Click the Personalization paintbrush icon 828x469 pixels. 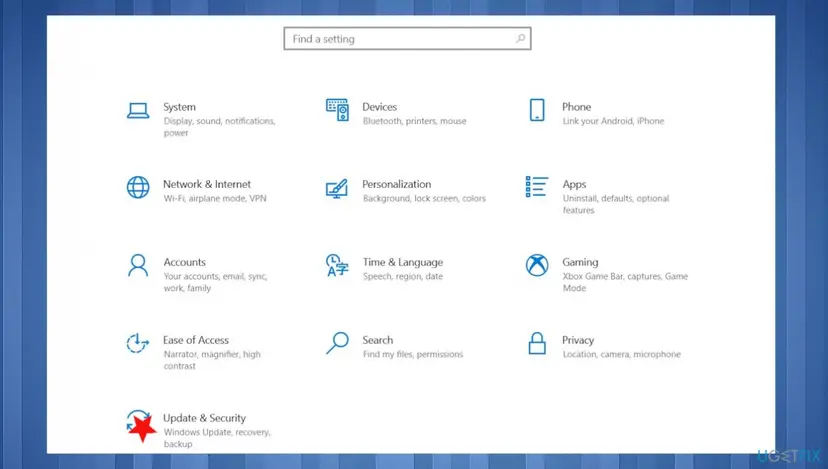337,188
